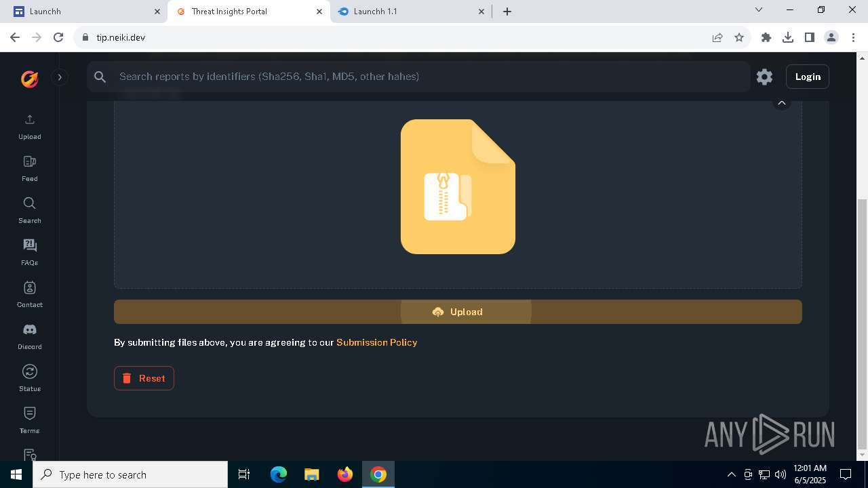Close the Launchh 1.1 tab
Screen dimensions: 868x488
[x=481, y=12]
